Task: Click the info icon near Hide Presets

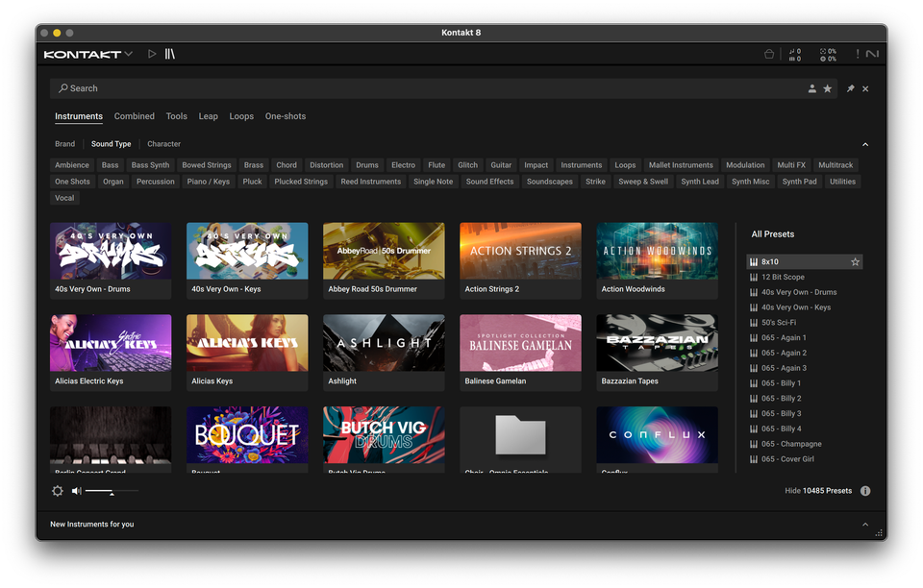Action: coord(864,490)
